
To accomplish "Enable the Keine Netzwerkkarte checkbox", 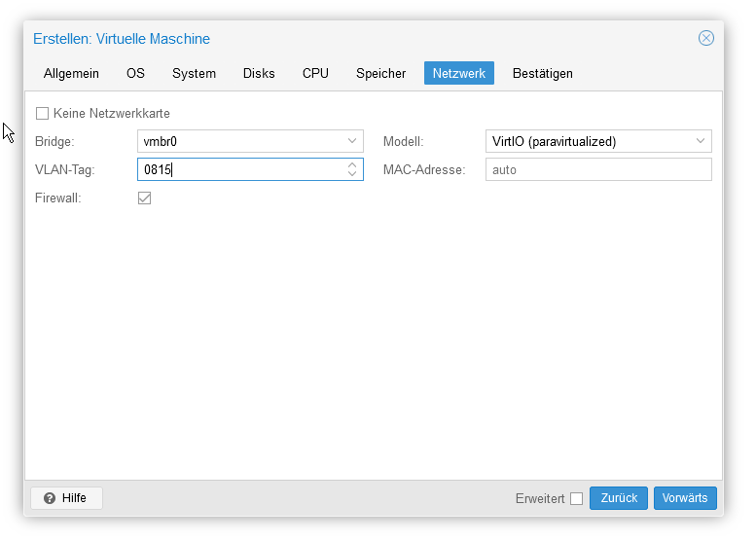I will (43, 113).
